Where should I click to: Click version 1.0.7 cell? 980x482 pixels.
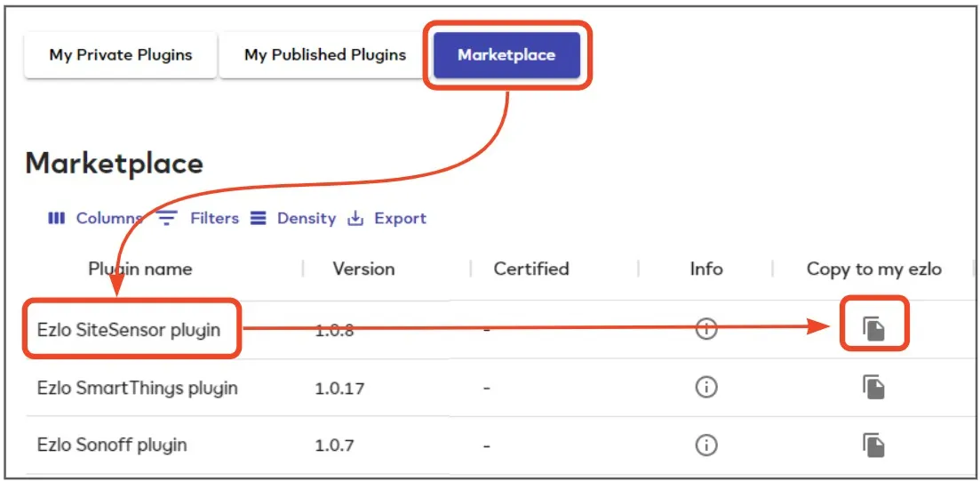335,446
